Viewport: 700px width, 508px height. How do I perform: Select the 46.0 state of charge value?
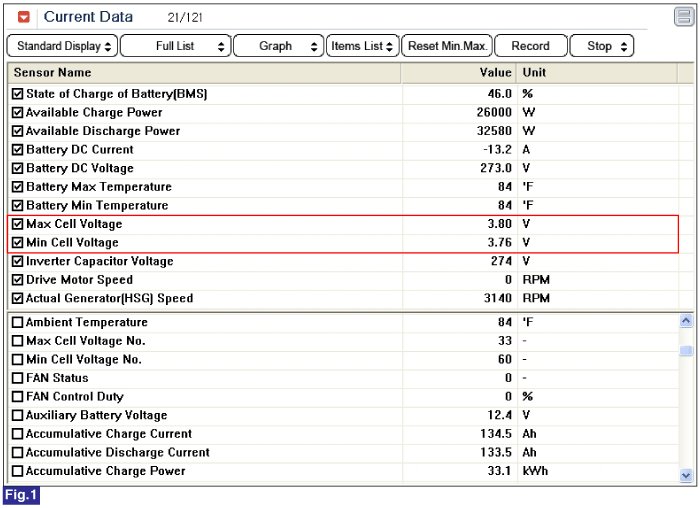(499, 94)
